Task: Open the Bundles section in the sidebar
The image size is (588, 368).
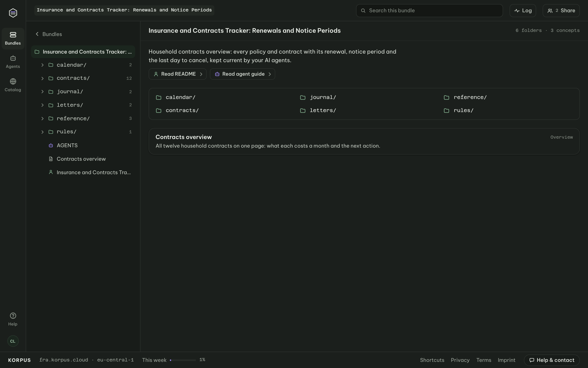Action: click(x=13, y=38)
